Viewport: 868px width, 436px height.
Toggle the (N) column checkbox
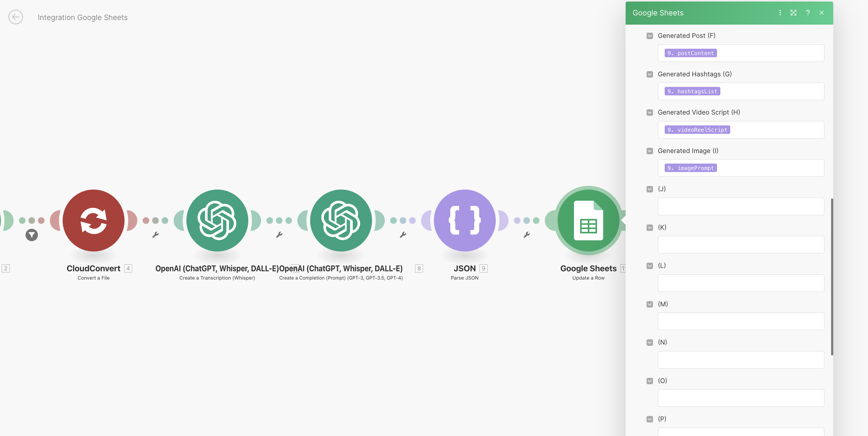tap(650, 343)
